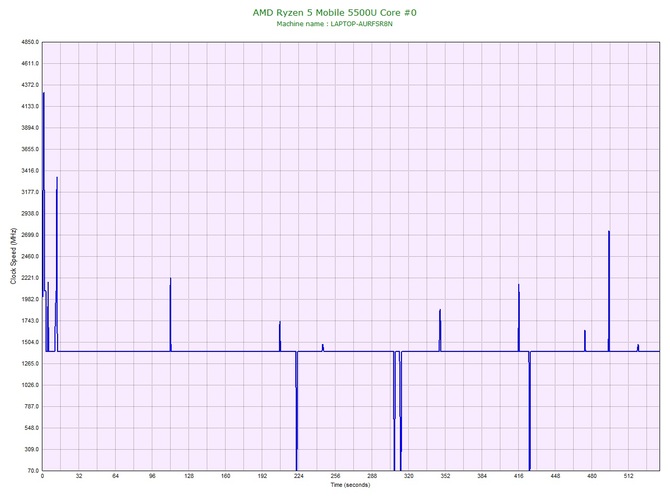Click the 352 seconds x-axis tick label
The width and height of the screenshot is (670, 502).
click(445, 476)
